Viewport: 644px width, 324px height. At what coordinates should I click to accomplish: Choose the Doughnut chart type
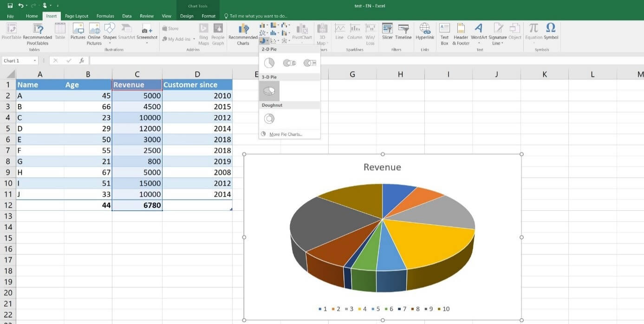269,118
